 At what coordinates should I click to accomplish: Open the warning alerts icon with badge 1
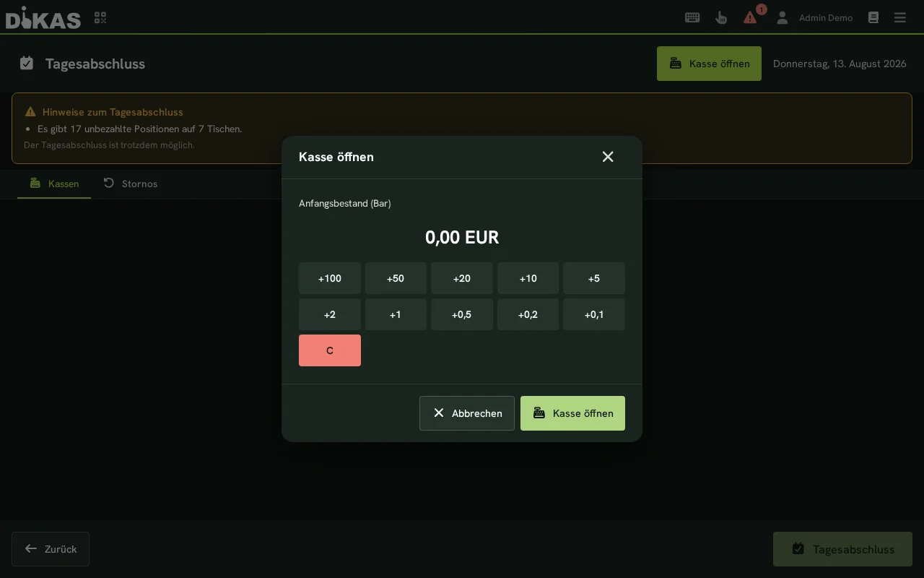[751, 17]
